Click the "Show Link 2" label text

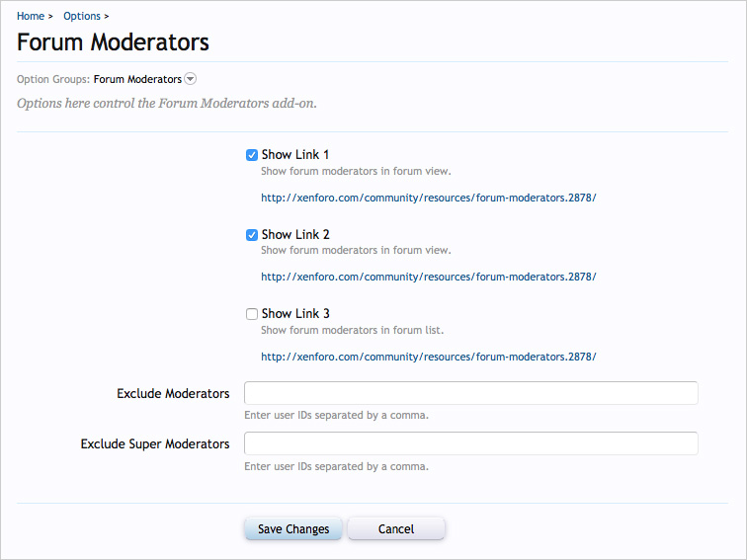point(295,235)
